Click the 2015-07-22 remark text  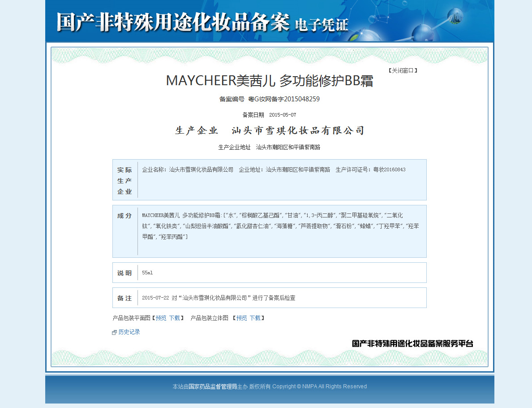[x=219, y=298]
